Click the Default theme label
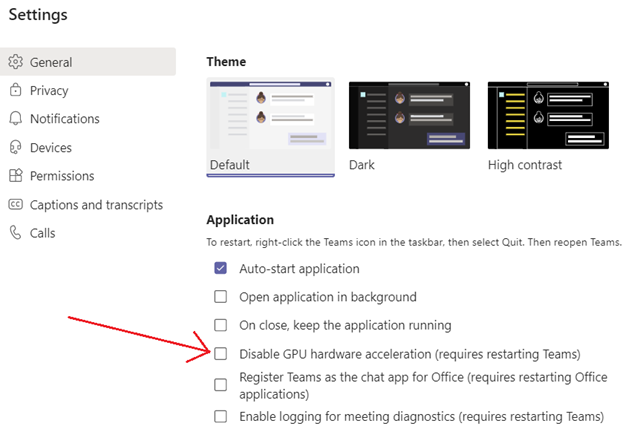This screenshot has height=426, width=623. pos(230,165)
